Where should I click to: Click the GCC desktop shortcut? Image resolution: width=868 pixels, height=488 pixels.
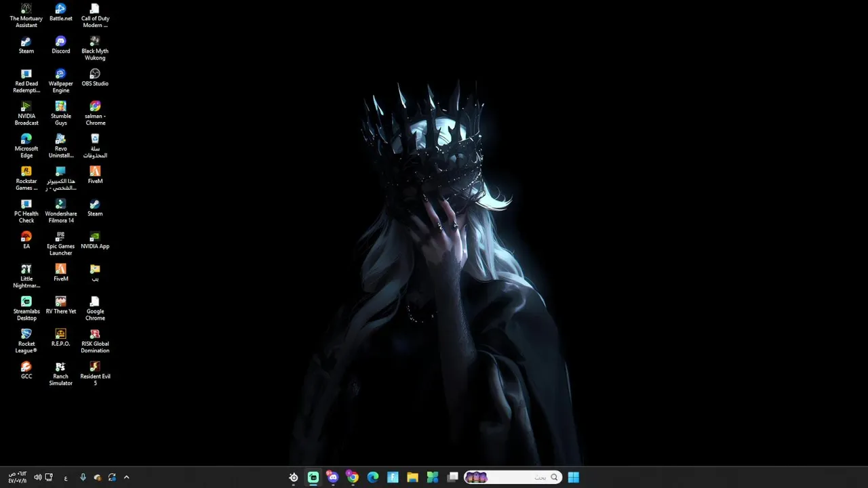[x=26, y=371]
